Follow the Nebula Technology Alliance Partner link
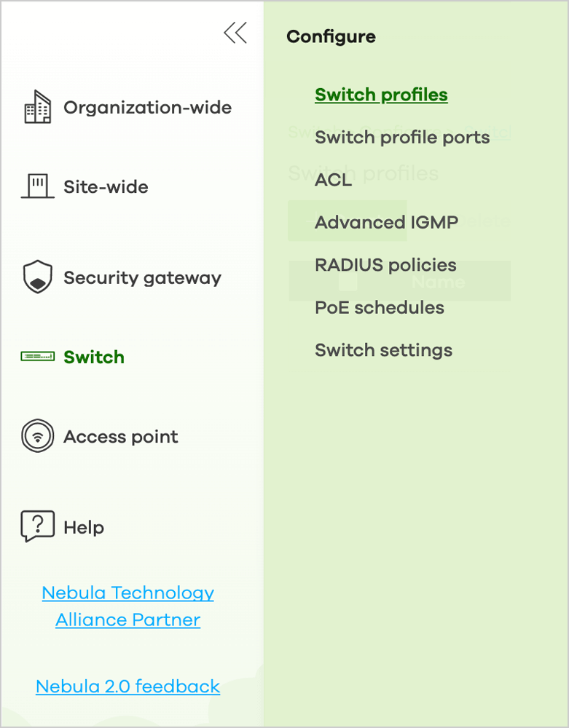This screenshot has width=569, height=728. [x=127, y=606]
